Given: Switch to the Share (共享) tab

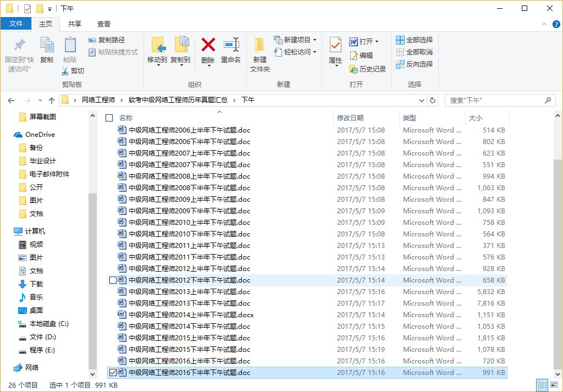Looking at the screenshot, I should (x=75, y=24).
